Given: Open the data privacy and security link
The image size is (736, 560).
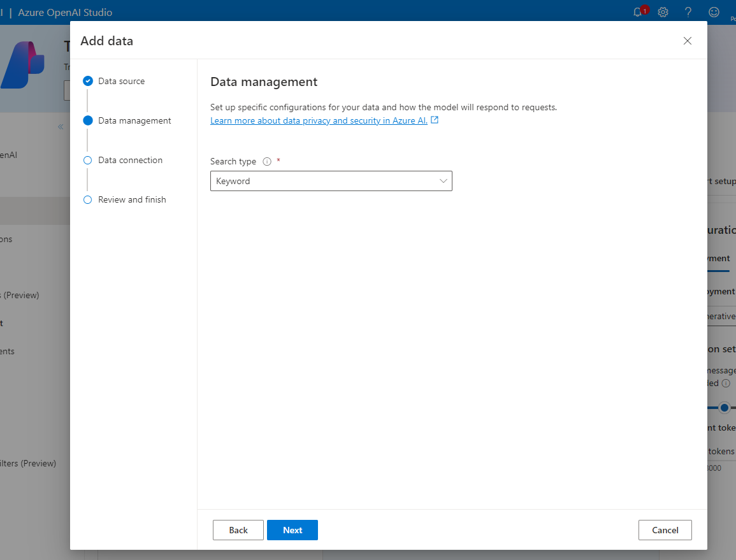Looking at the screenshot, I should click(x=319, y=120).
